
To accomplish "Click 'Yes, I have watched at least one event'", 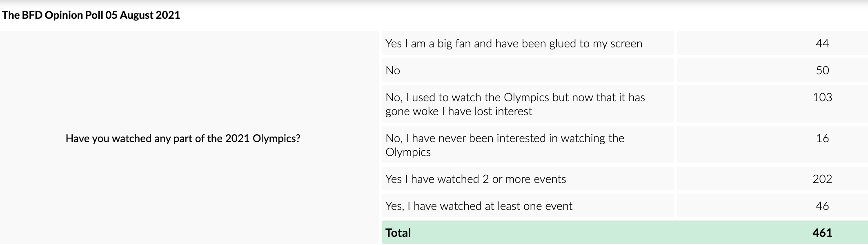I will click(x=479, y=206).
